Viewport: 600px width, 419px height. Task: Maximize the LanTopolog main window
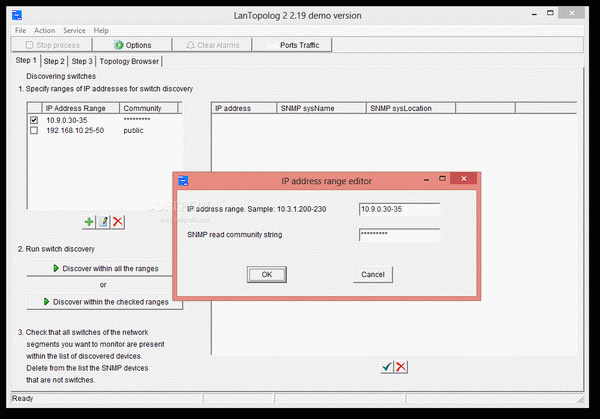coord(550,13)
